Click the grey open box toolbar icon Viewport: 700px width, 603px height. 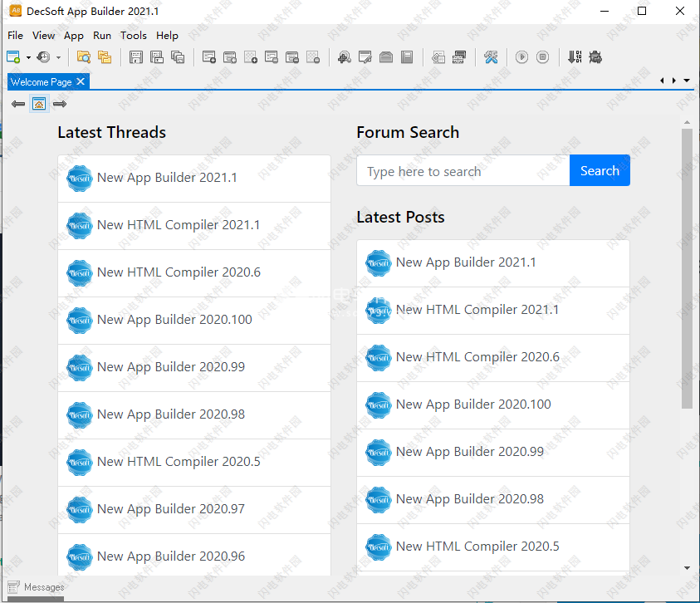click(386, 57)
